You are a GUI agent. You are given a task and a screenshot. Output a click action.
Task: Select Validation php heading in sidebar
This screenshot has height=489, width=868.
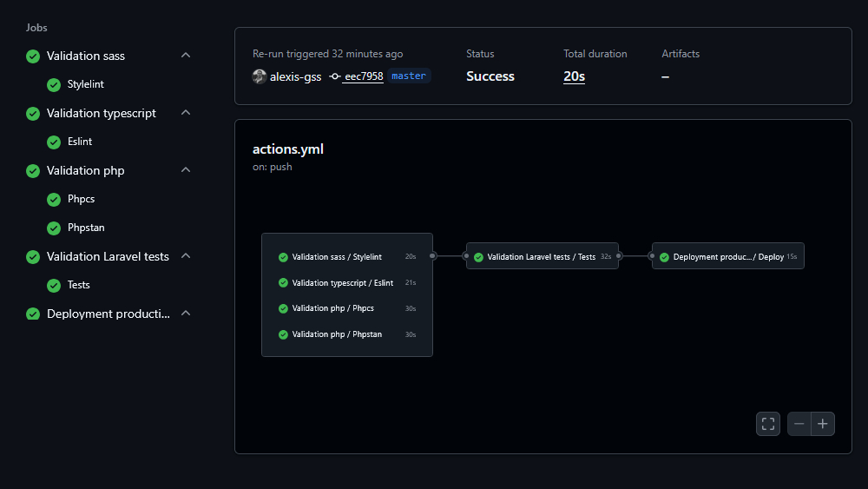click(x=85, y=170)
